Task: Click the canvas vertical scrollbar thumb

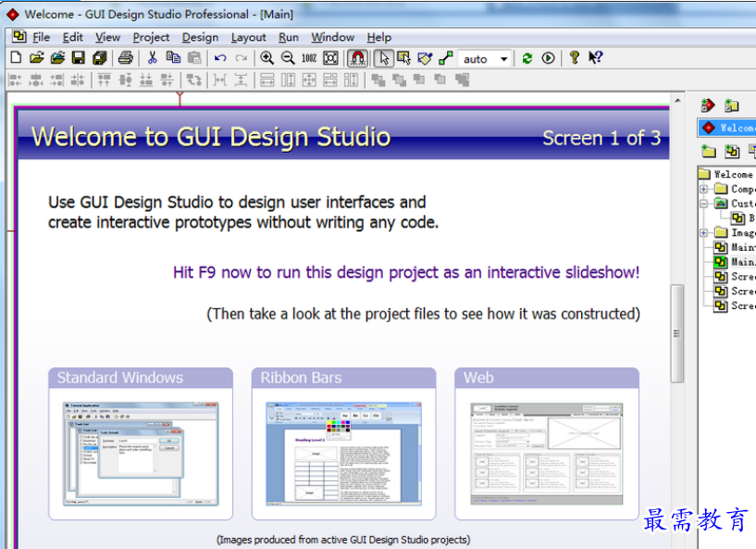Action: [677, 333]
